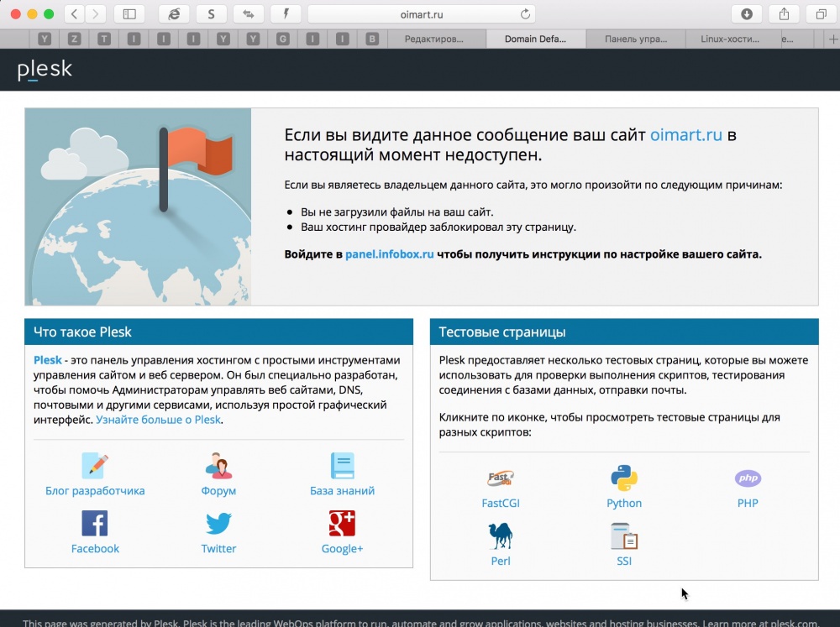Click the Форум people icon
The image size is (840, 627).
click(x=218, y=465)
